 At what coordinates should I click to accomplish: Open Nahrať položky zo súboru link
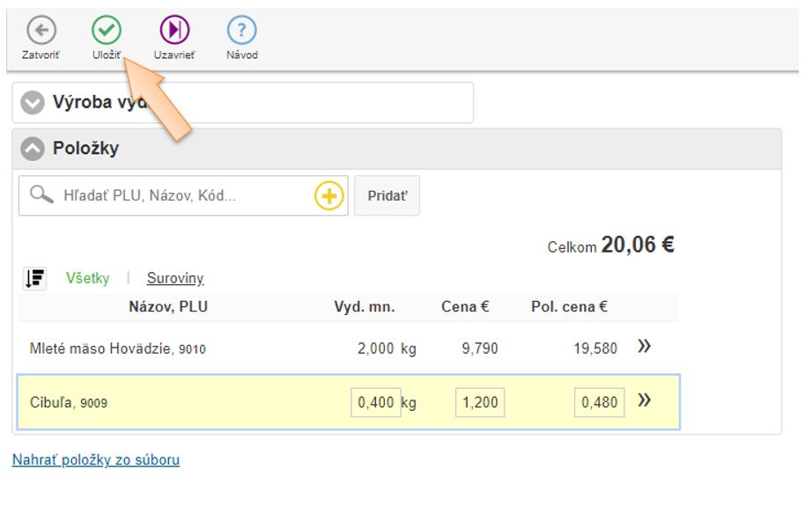click(96, 459)
